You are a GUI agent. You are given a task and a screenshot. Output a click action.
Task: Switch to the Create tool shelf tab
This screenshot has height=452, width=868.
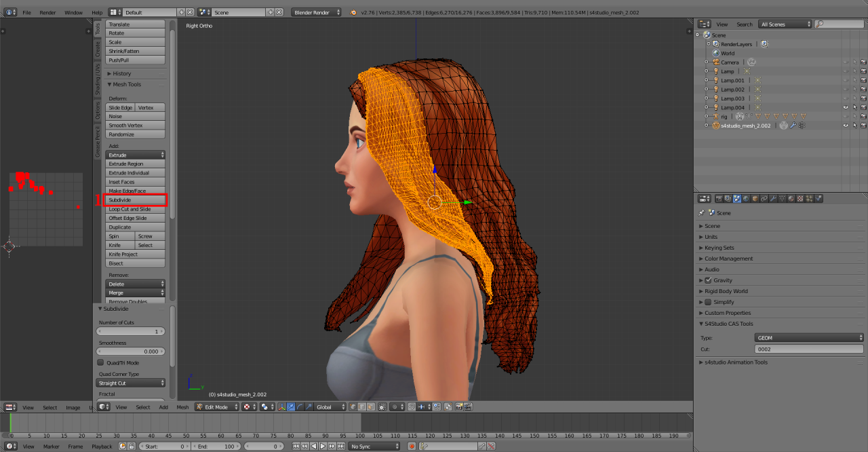[98, 49]
